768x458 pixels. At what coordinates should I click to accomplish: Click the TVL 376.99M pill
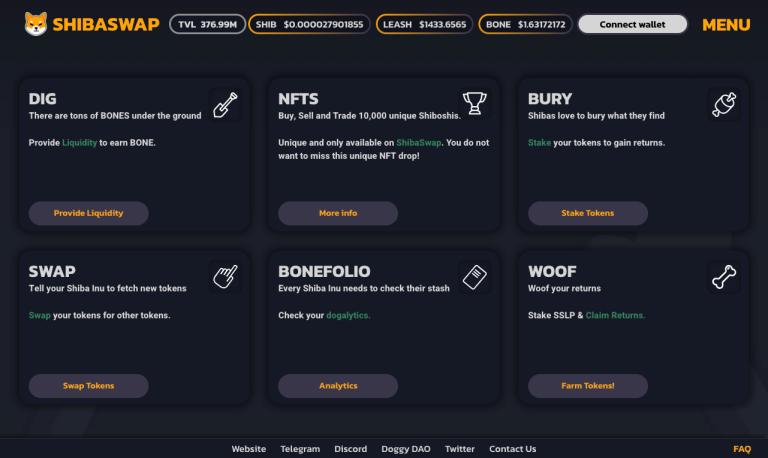tap(207, 24)
